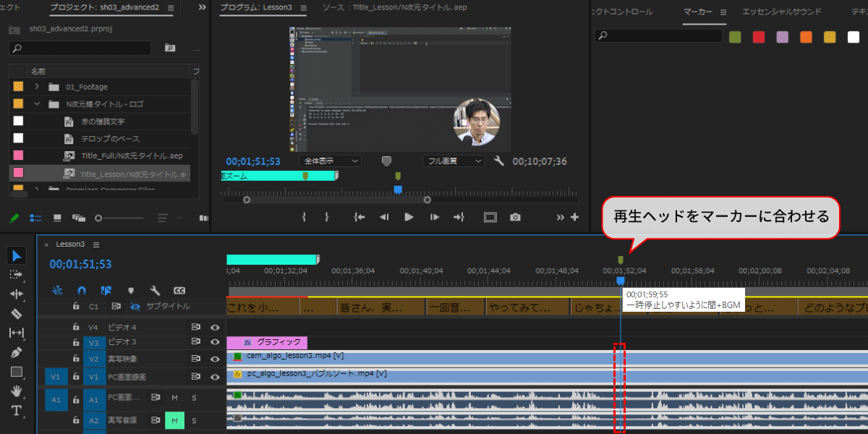Switch to the マーカー tab
Screen dimensions: 868x434
coord(697,12)
